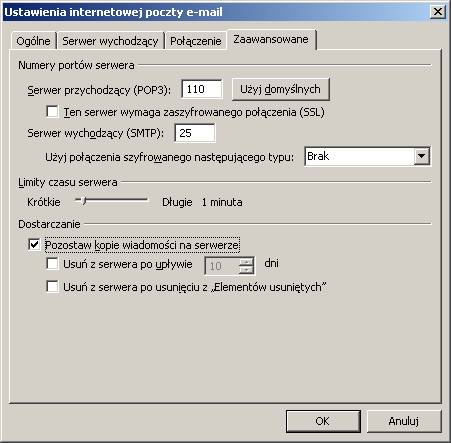
Task: Click the Anuluj button
Action: coord(404,421)
